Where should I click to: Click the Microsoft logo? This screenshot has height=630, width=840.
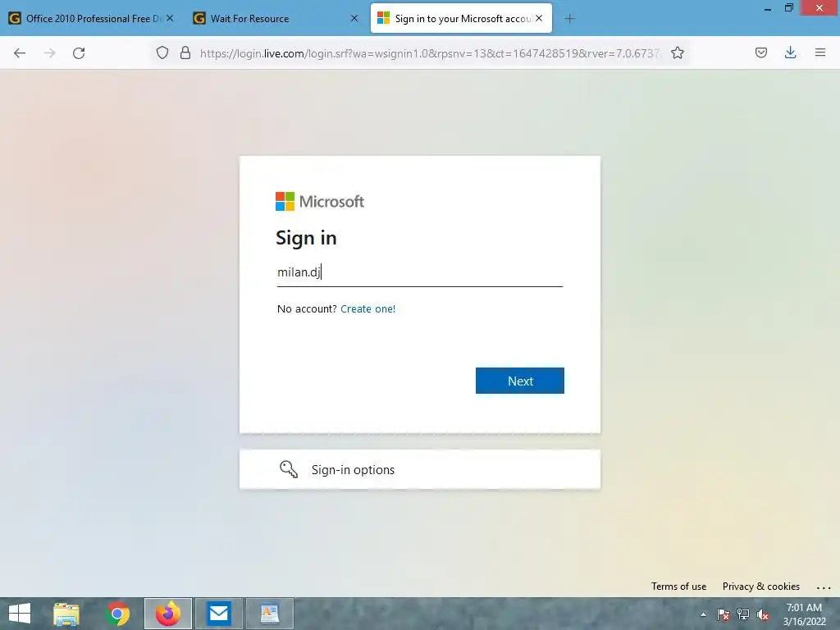320,202
